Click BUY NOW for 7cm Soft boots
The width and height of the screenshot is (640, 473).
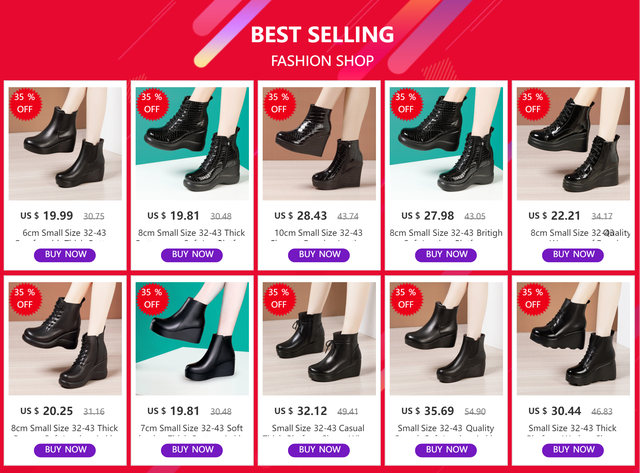pyautogui.click(x=193, y=450)
